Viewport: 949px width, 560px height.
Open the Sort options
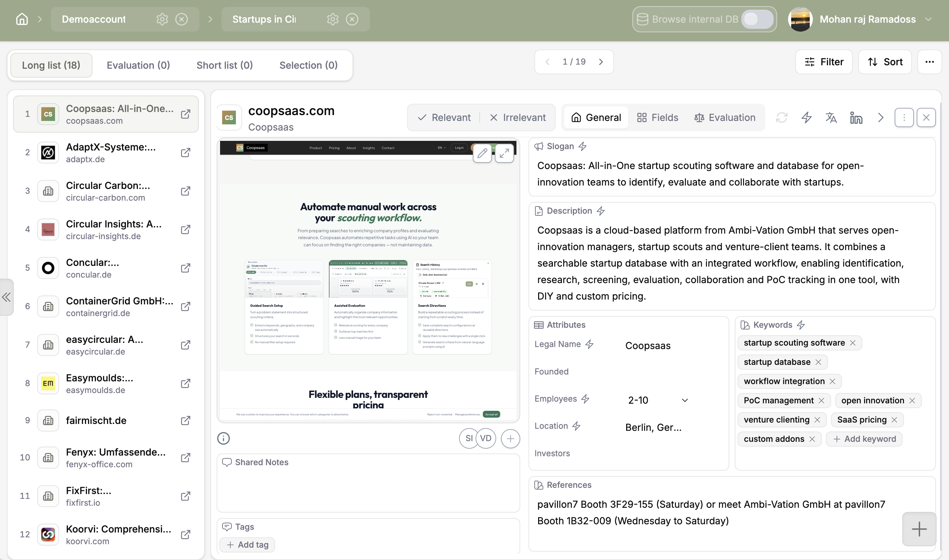tap(885, 62)
